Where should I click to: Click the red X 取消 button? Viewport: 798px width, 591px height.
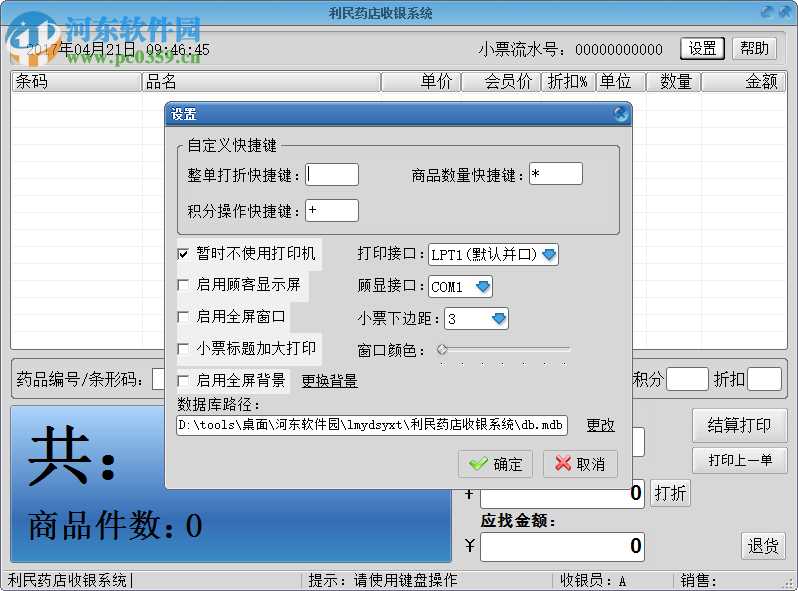click(x=580, y=464)
